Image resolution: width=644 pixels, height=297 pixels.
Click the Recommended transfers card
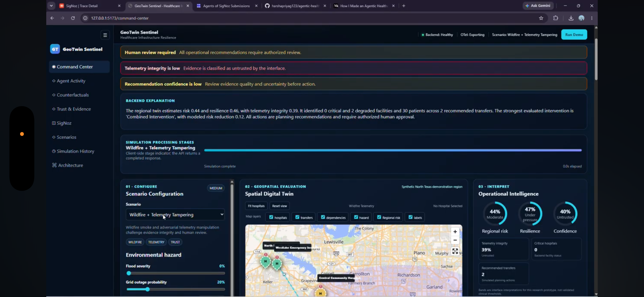tap(504, 274)
